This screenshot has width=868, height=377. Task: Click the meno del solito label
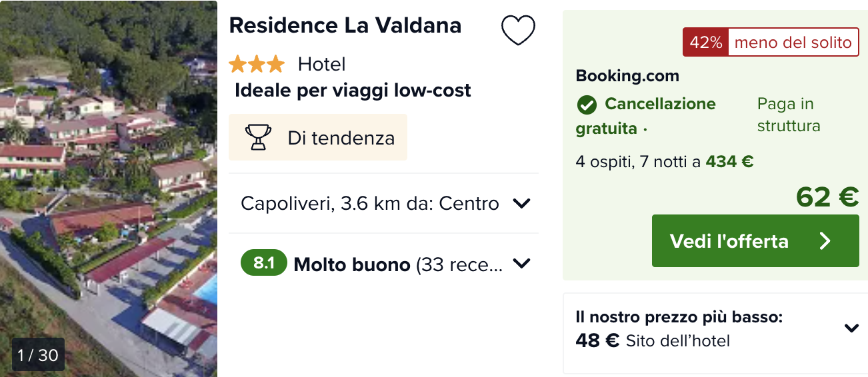(x=793, y=43)
